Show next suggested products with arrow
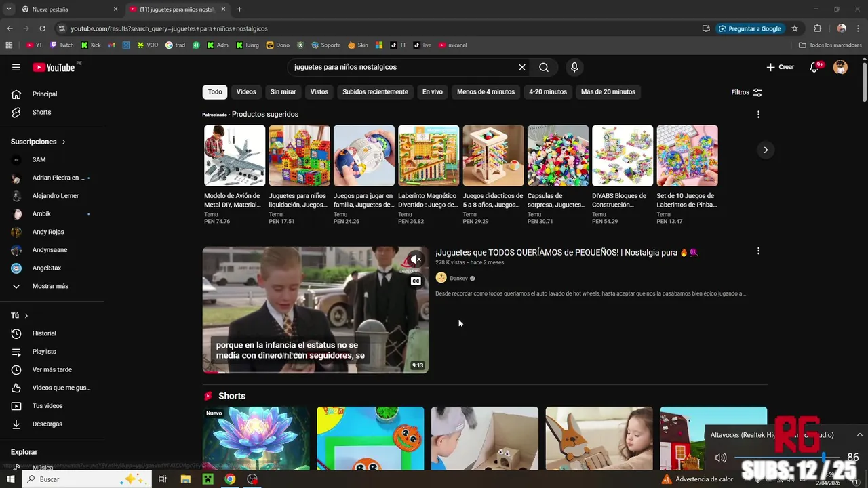This screenshot has height=488, width=868. (766, 150)
